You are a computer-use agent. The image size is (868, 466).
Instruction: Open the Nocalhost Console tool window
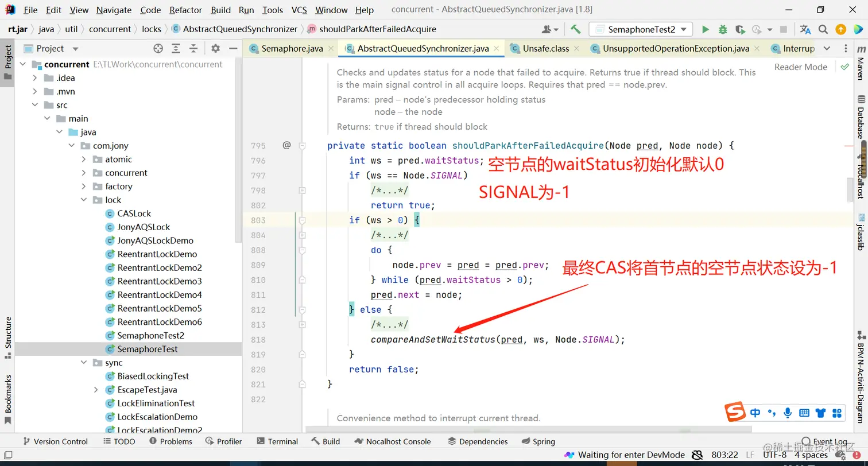[x=393, y=441]
